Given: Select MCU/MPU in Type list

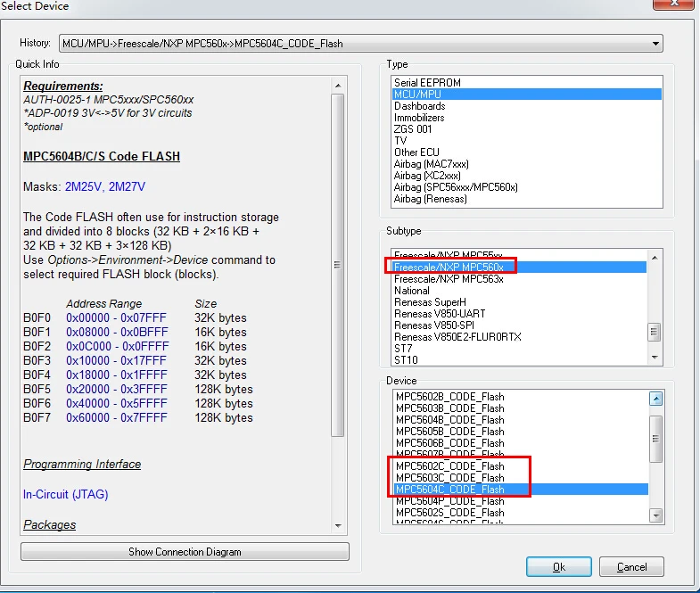Looking at the screenshot, I should coord(527,95).
